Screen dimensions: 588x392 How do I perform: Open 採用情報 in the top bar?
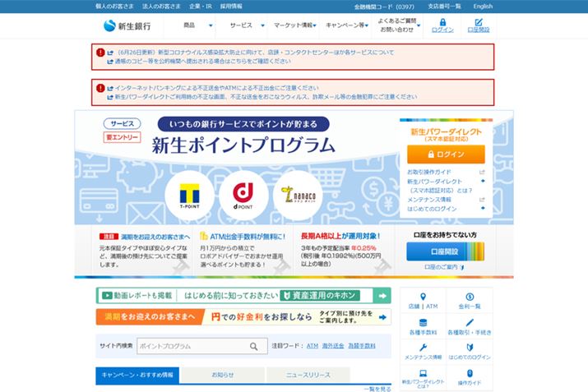pyautogui.click(x=231, y=7)
